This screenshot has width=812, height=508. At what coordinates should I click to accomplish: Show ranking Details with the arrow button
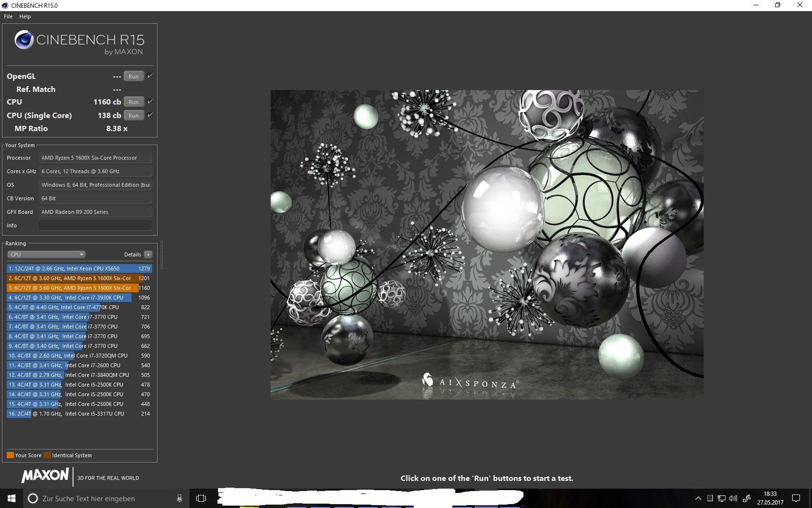click(x=148, y=254)
